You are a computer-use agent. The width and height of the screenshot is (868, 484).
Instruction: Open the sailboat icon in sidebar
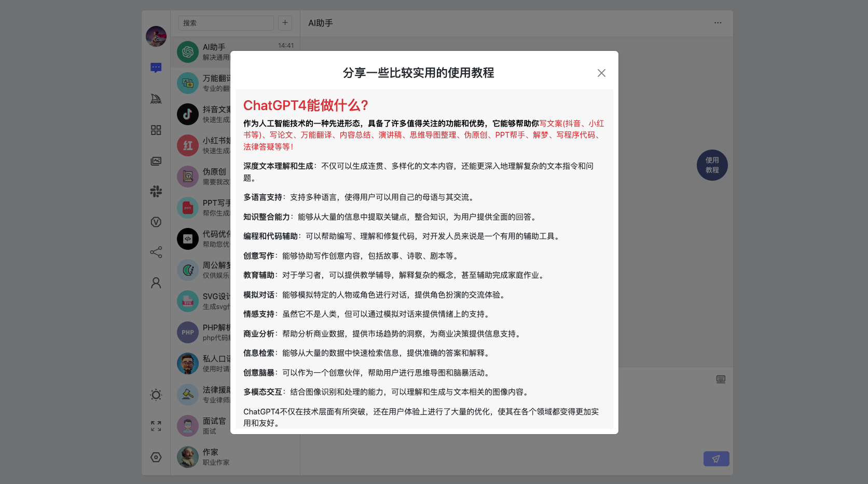[x=156, y=99]
